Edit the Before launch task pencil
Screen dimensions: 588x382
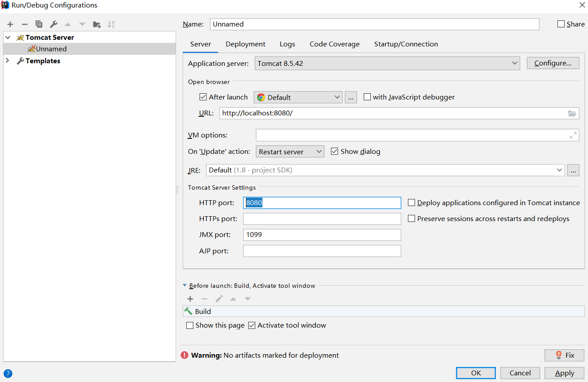pyautogui.click(x=219, y=299)
